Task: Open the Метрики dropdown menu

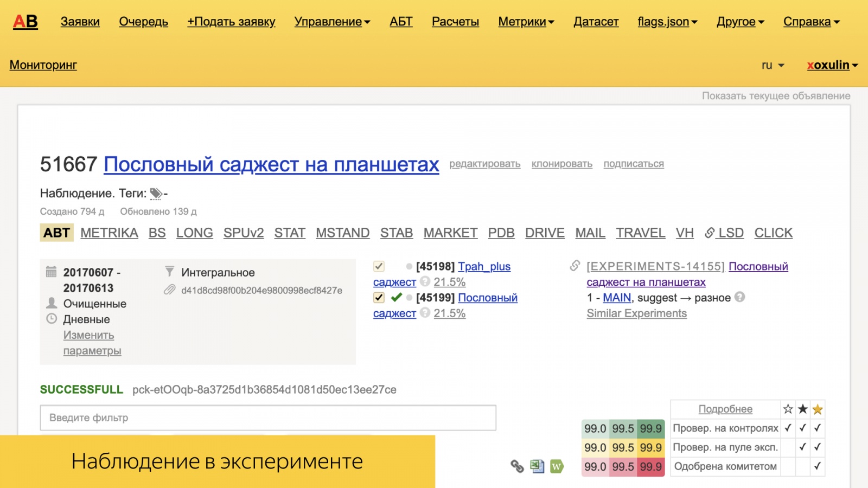Action: click(x=522, y=22)
